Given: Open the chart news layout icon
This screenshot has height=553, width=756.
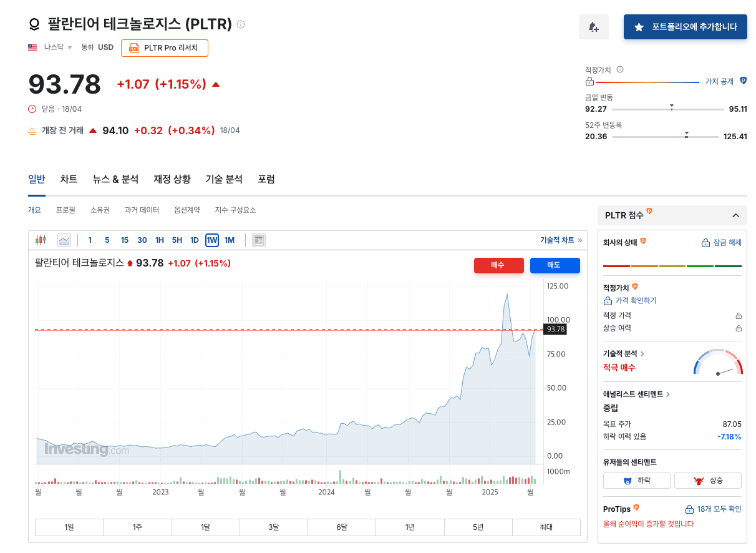Looking at the screenshot, I should pyautogui.click(x=259, y=240).
